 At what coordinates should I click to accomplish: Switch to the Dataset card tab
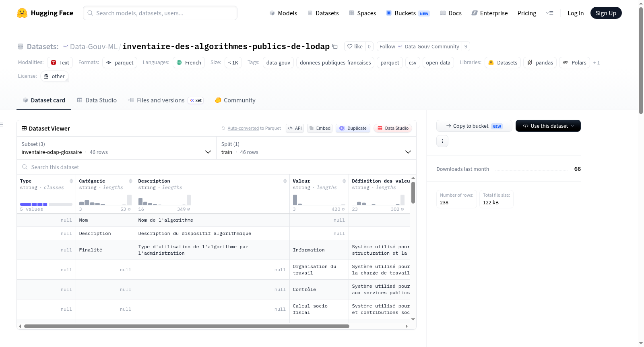click(44, 100)
